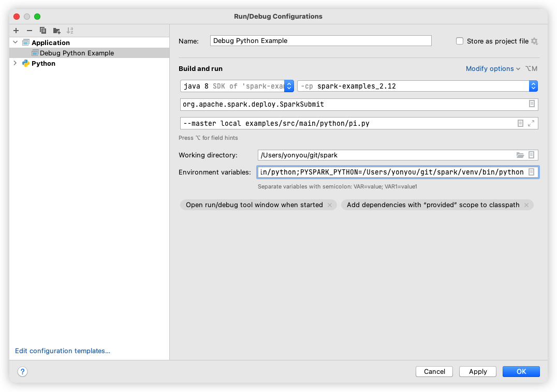Copy the current configuration
The image size is (557, 392).
point(42,31)
